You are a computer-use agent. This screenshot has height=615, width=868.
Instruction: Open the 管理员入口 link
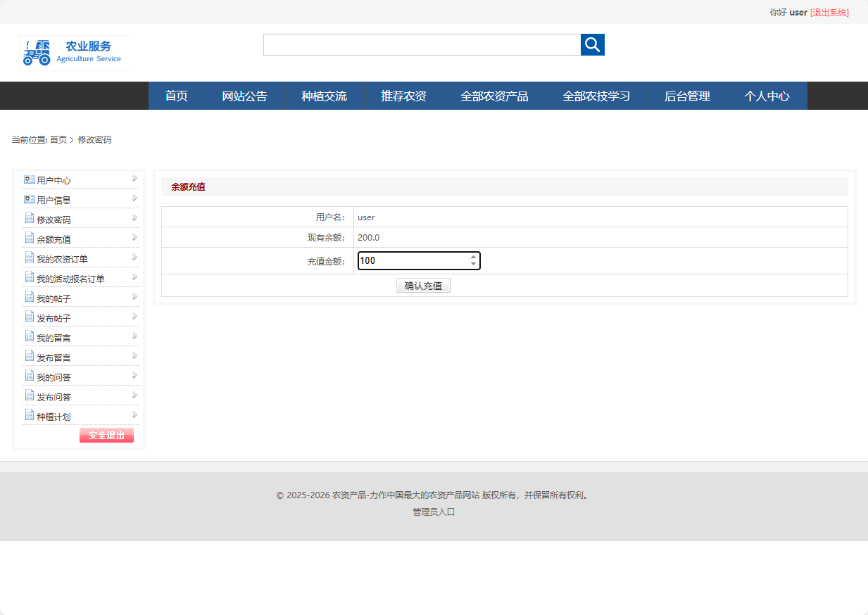tap(433, 512)
